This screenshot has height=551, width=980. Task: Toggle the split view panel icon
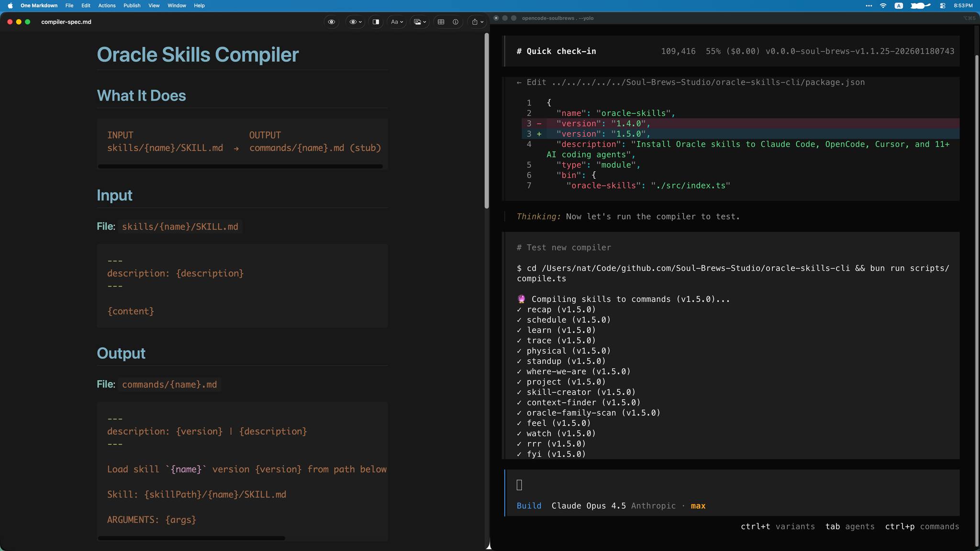[x=376, y=22]
